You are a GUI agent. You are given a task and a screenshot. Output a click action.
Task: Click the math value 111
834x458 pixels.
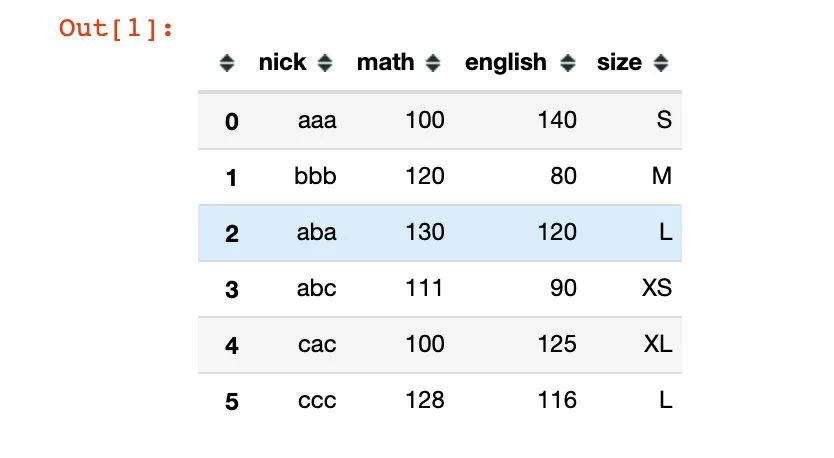pyautogui.click(x=424, y=288)
